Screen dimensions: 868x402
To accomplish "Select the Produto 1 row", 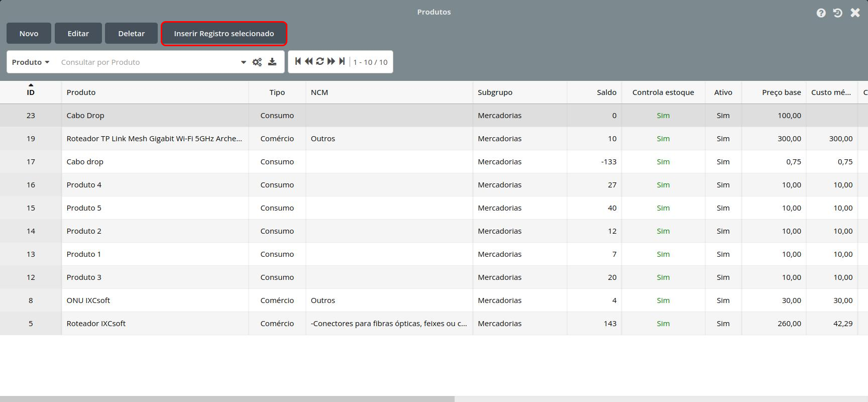I will pos(434,254).
